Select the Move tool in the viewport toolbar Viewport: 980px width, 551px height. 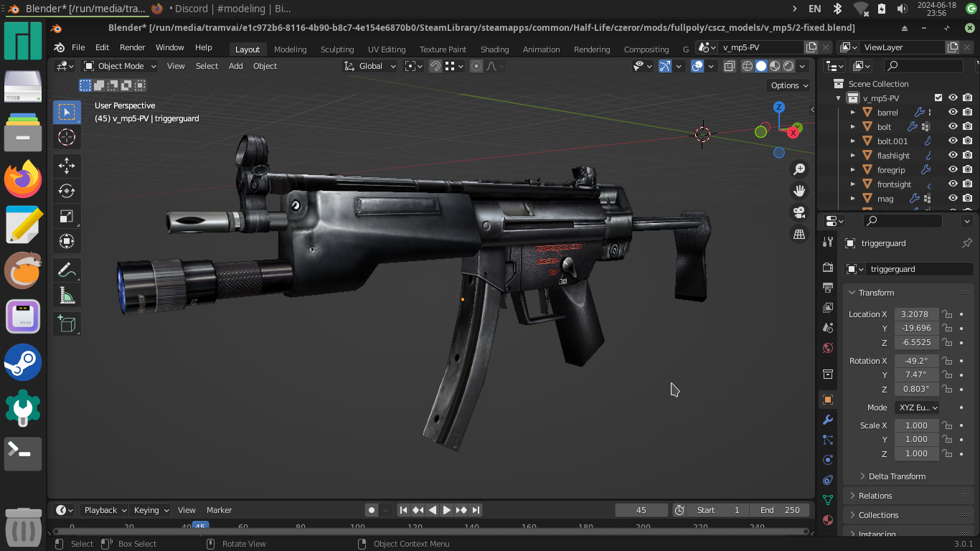(67, 166)
